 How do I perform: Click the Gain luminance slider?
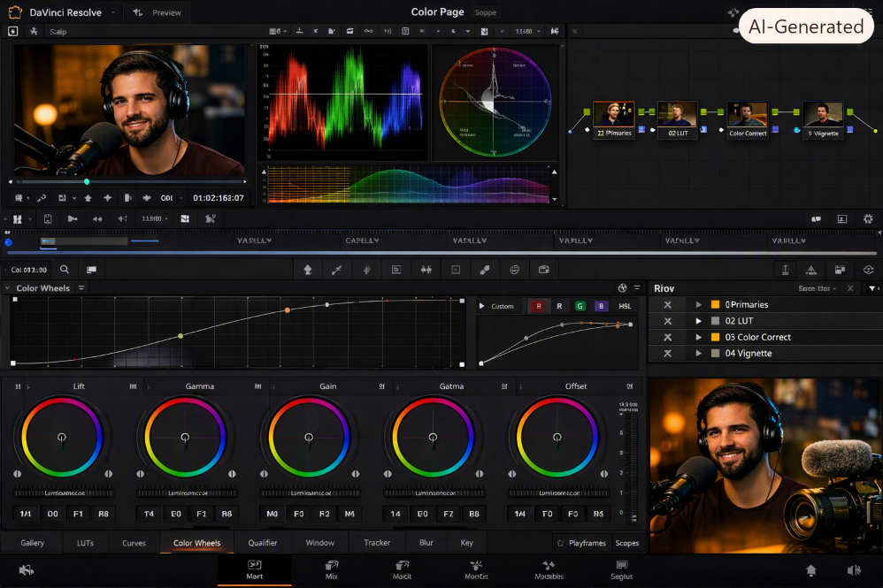click(x=310, y=493)
